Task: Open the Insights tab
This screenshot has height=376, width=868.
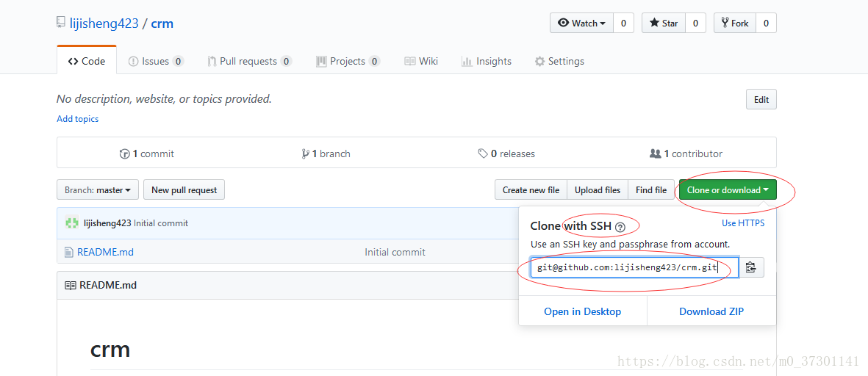Action: (486, 61)
